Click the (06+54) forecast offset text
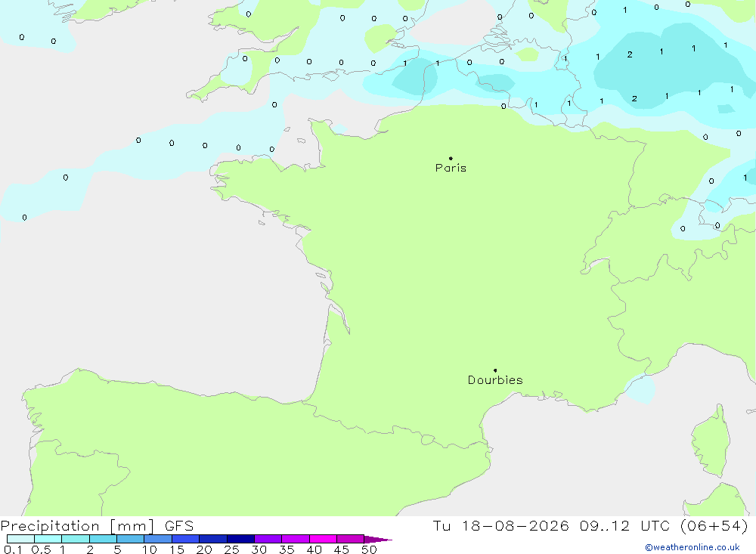756x554 pixels. (714, 526)
